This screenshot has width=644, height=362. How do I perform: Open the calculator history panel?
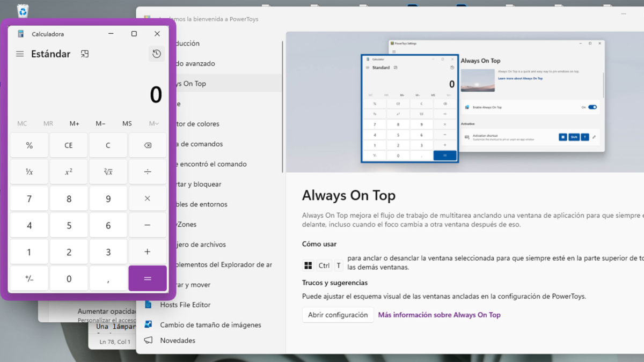[x=156, y=54]
